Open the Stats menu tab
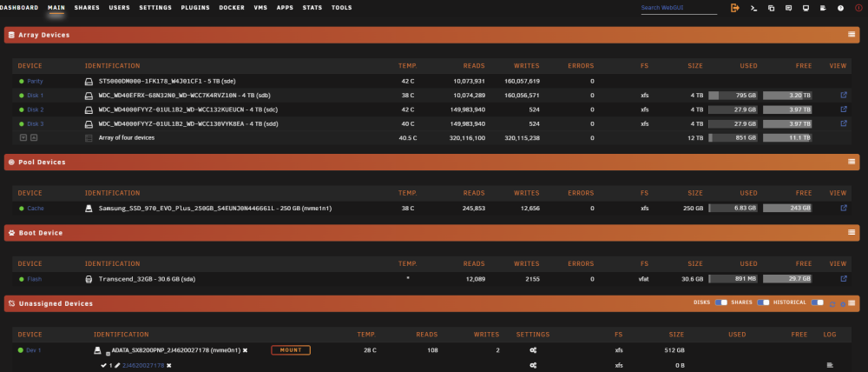 [x=312, y=8]
